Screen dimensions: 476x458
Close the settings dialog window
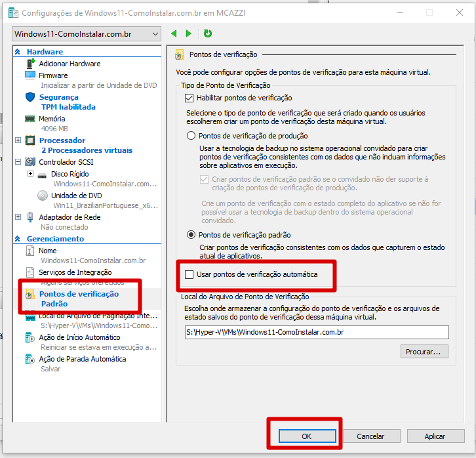[x=460, y=12]
